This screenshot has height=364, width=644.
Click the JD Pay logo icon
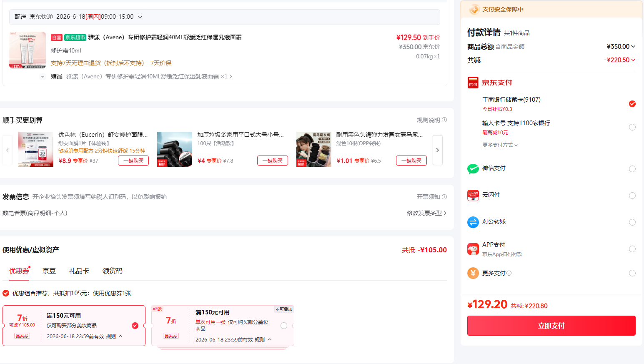pyautogui.click(x=473, y=83)
